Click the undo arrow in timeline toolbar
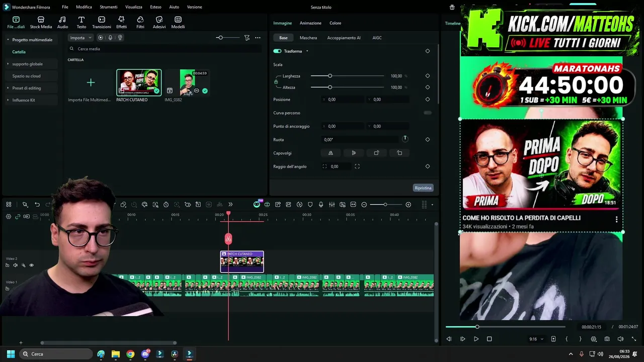 (x=37, y=205)
